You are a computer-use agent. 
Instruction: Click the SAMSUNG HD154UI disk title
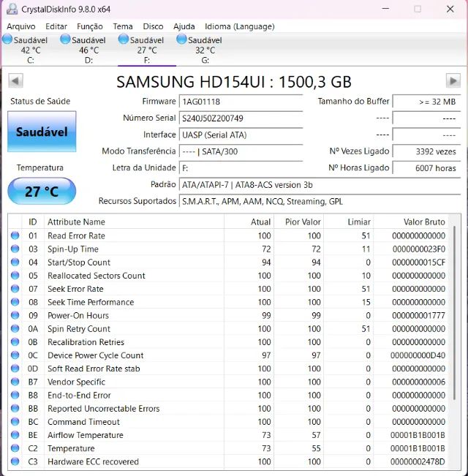[x=234, y=82]
